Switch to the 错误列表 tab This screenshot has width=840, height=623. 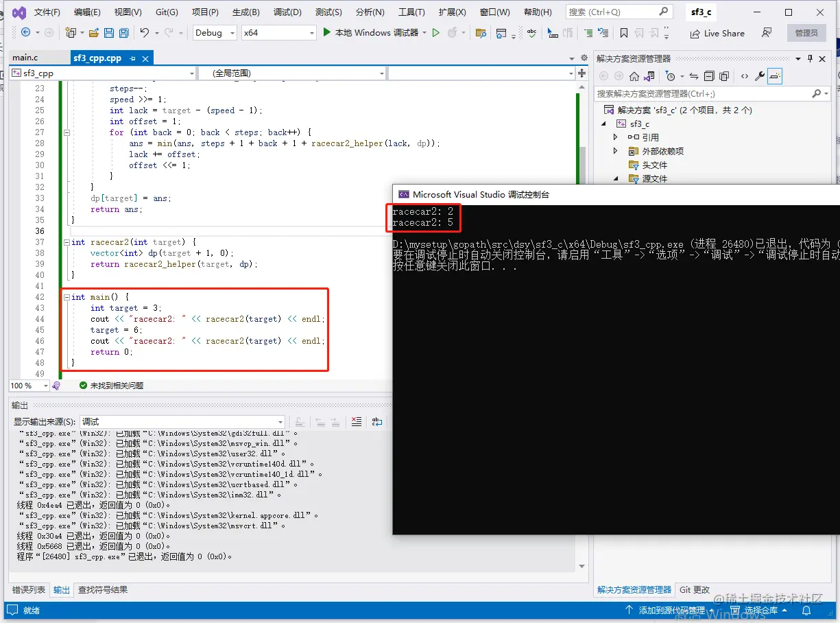pyautogui.click(x=29, y=589)
